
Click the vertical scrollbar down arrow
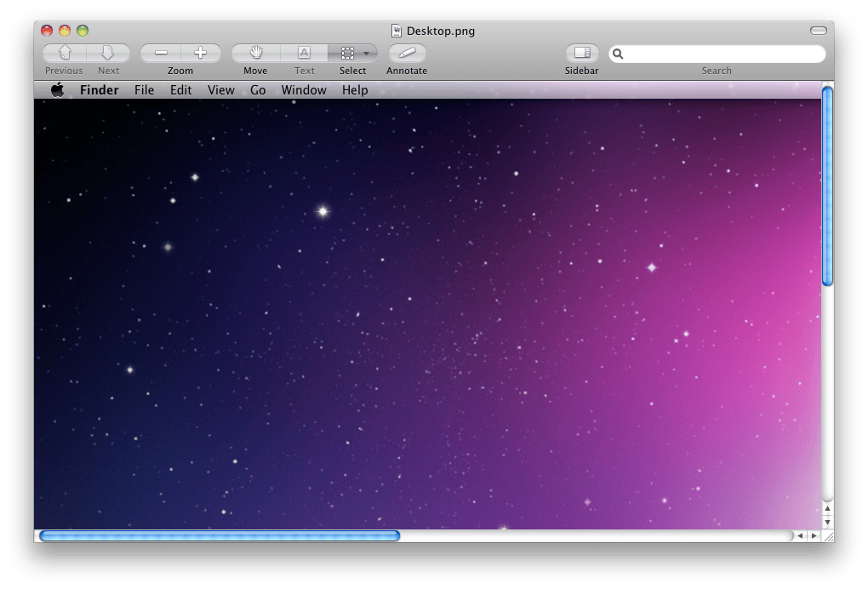827,522
